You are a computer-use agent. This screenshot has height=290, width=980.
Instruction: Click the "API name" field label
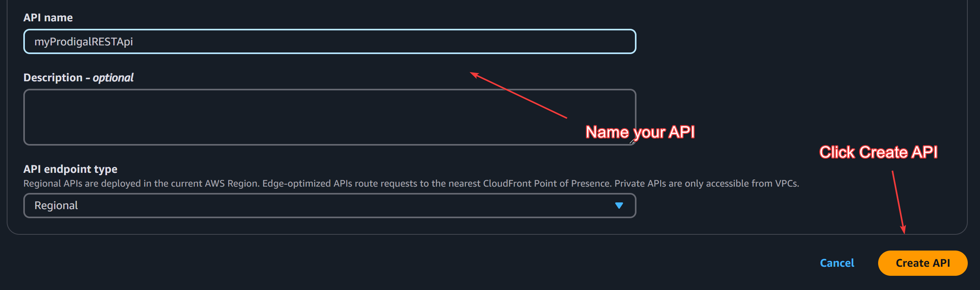tap(48, 18)
